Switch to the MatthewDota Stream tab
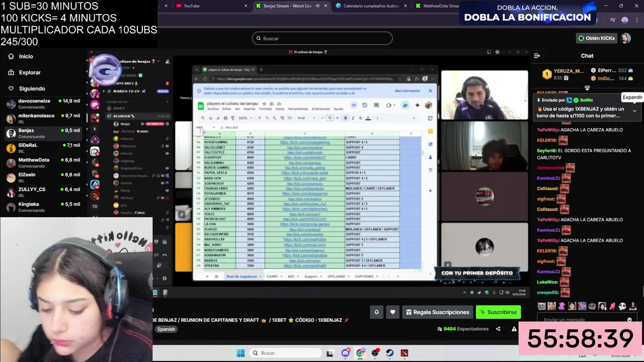644x362 pixels. tap(438, 6)
